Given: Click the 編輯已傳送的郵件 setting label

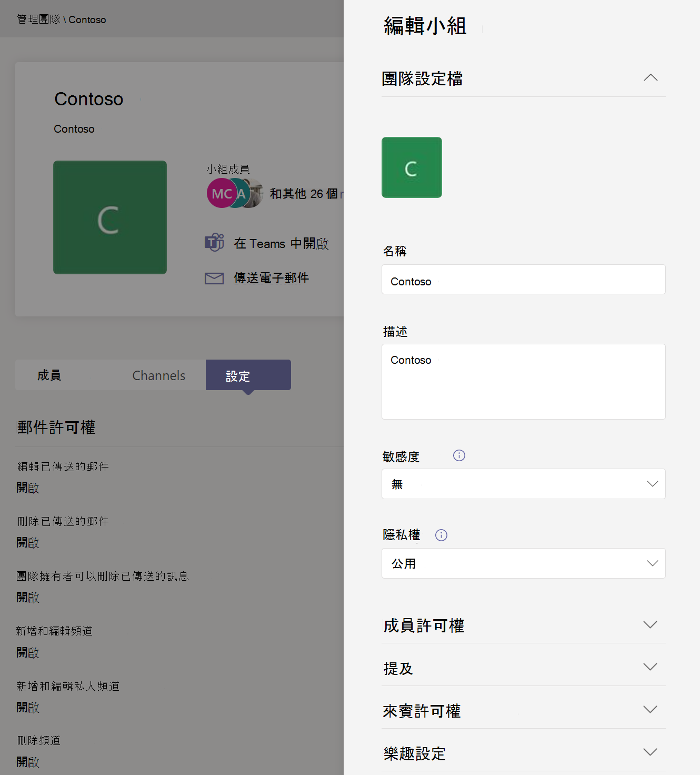Looking at the screenshot, I should [x=63, y=466].
